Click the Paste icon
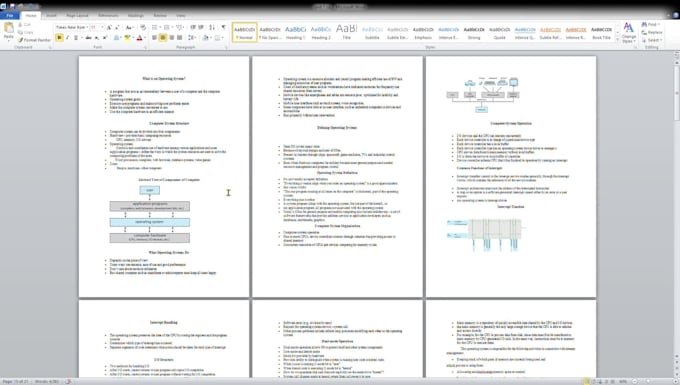Image resolution: width=680 pixels, height=385 pixels. [9, 29]
